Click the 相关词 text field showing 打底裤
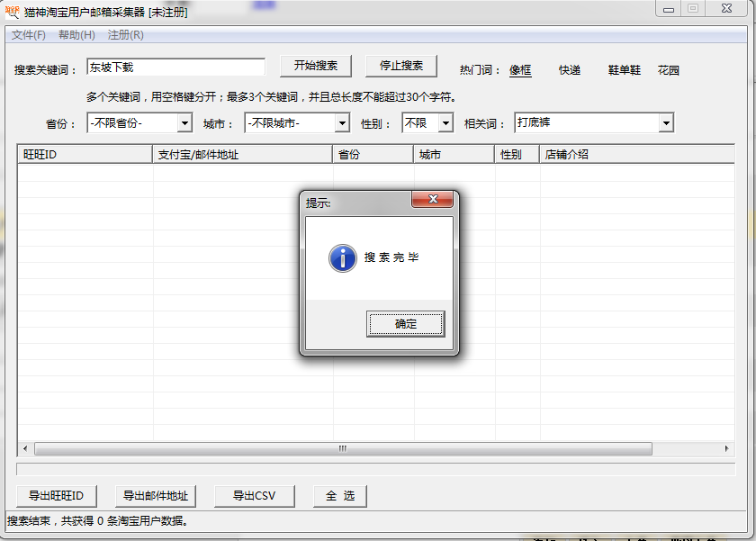This screenshot has height=541, width=756. (x=587, y=123)
